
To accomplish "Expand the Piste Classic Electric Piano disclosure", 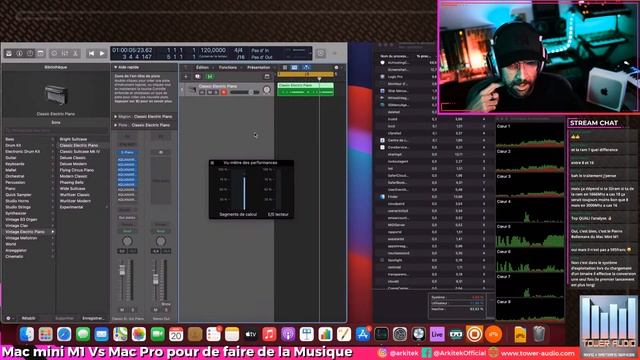I will click(x=116, y=125).
